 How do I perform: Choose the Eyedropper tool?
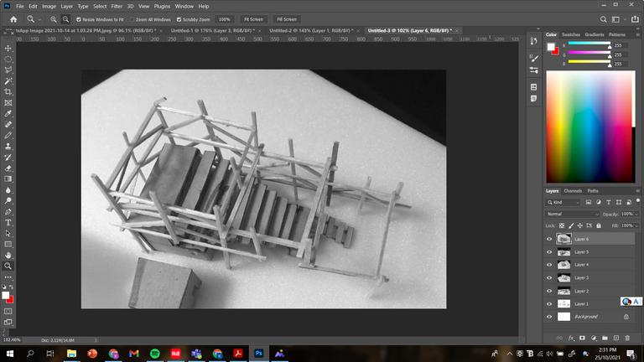8,114
